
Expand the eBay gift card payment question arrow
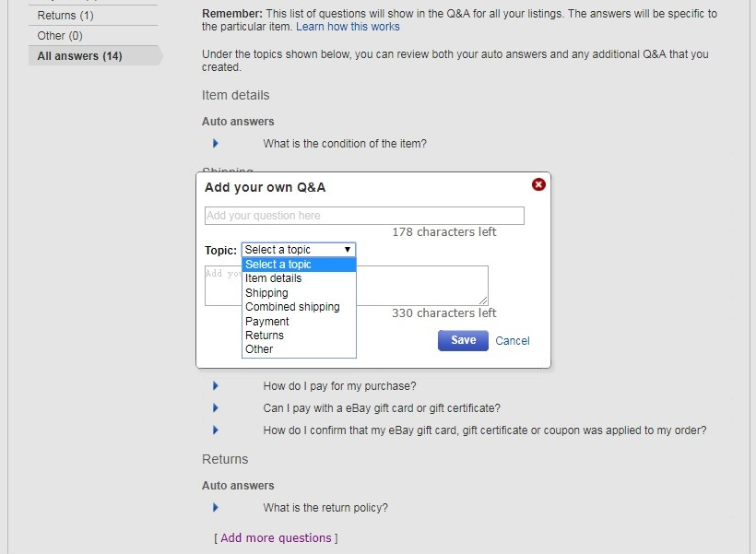(x=216, y=408)
